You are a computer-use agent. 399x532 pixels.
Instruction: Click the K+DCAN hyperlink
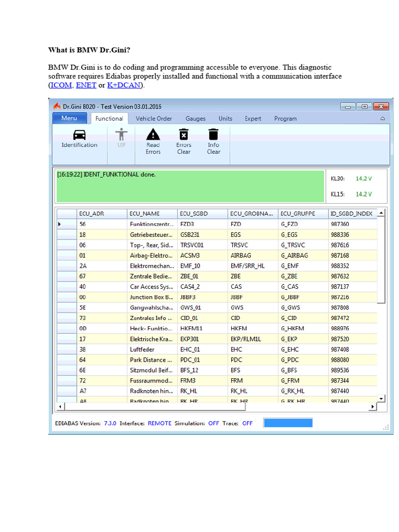124,85
